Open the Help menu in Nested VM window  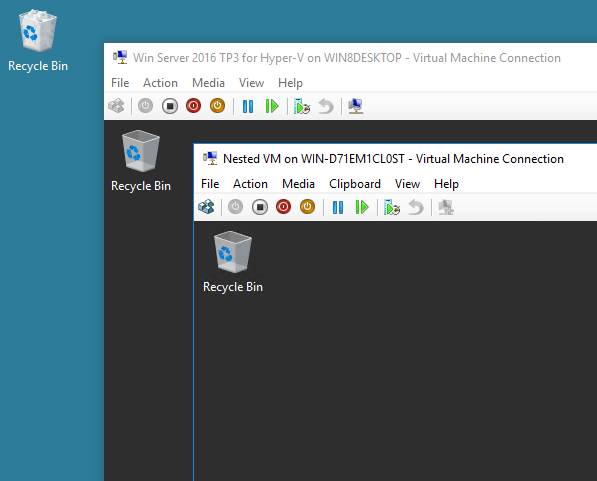point(446,184)
